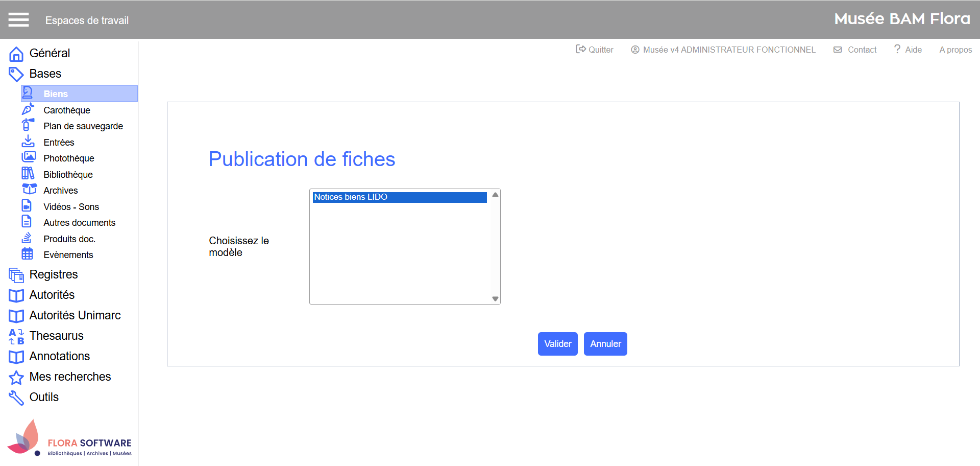This screenshot has width=980, height=466.
Task: Click the Entrées download icon
Action: pos(28,142)
